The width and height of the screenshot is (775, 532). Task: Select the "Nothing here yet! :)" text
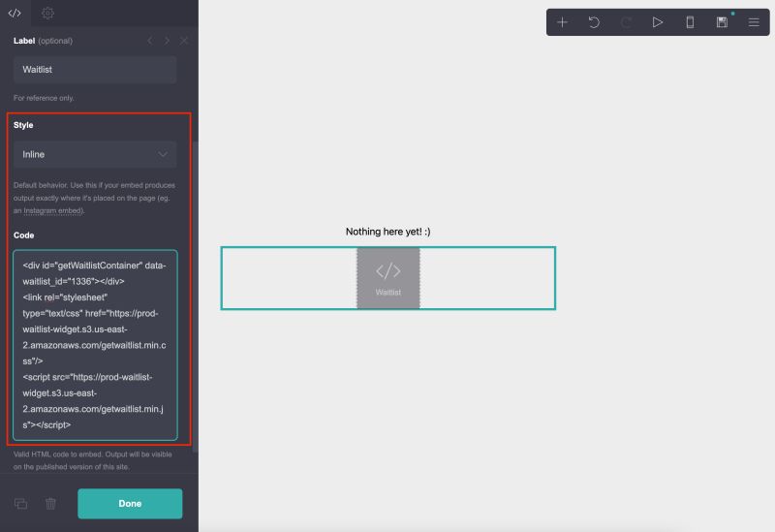(388, 232)
